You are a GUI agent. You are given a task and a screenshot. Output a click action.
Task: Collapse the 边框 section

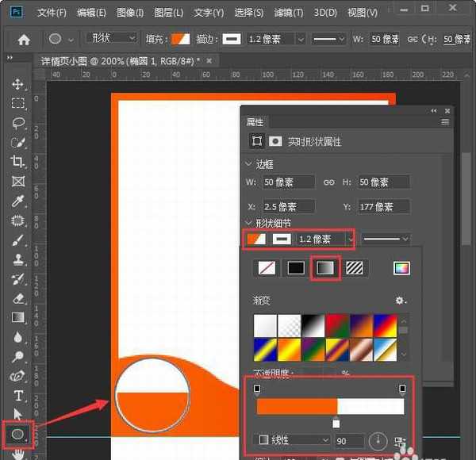[x=248, y=163]
